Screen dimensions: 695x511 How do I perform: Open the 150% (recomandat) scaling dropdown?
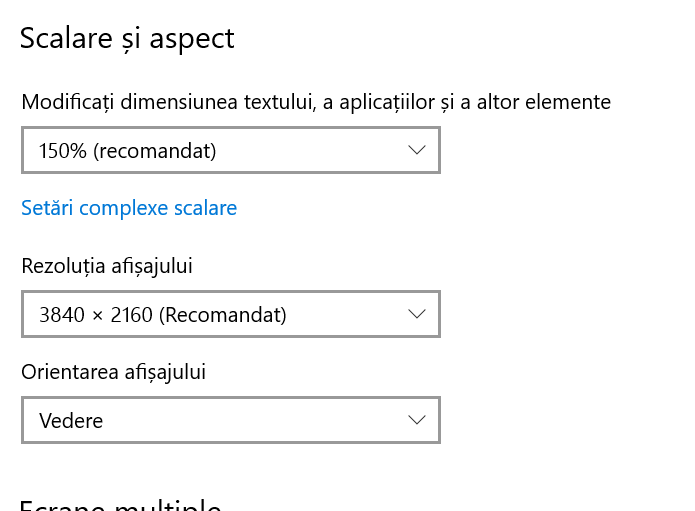230,151
